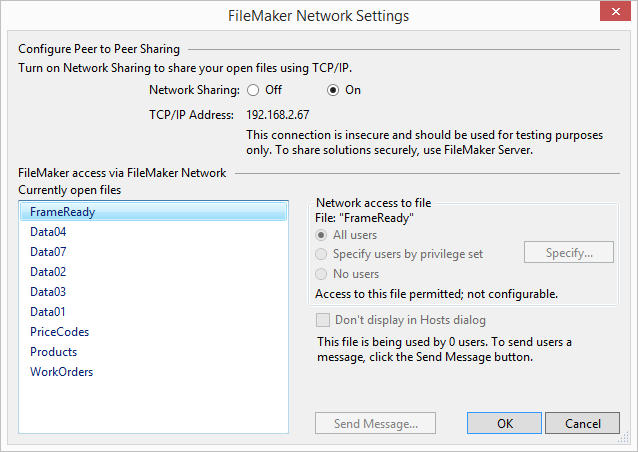
Task: Cancel the network settings dialog
Action: (583, 424)
